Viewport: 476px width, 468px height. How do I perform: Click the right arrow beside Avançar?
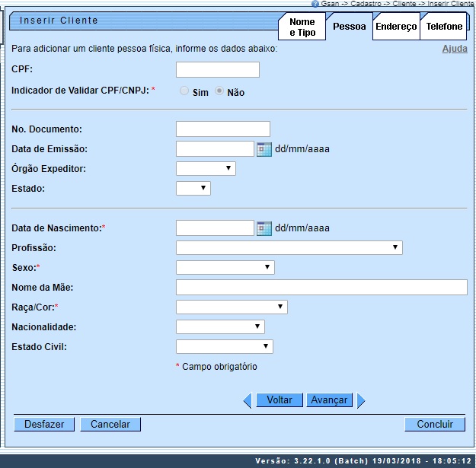[x=361, y=400]
